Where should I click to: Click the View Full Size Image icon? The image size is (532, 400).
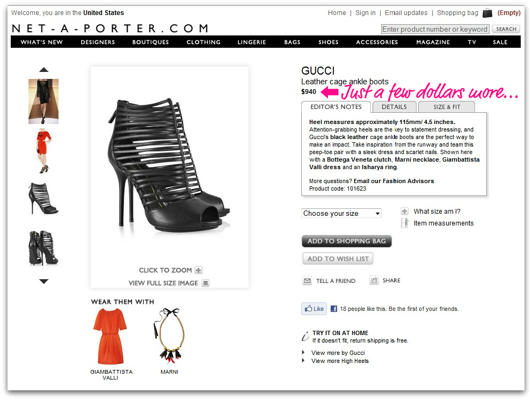(x=206, y=283)
